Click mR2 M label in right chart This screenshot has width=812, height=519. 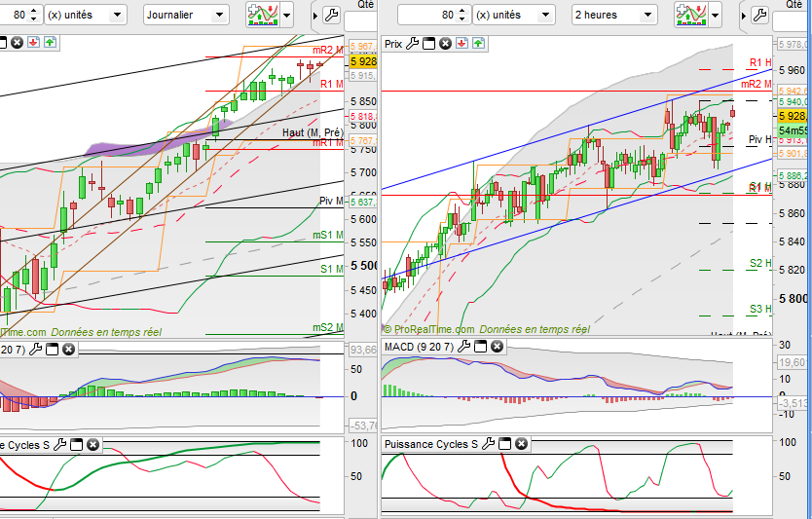click(757, 84)
